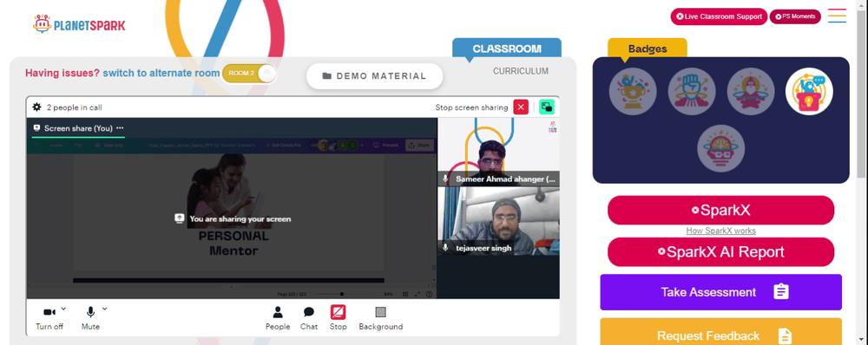Open the People panel
The width and height of the screenshot is (868, 345).
click(x=278, y=318)
